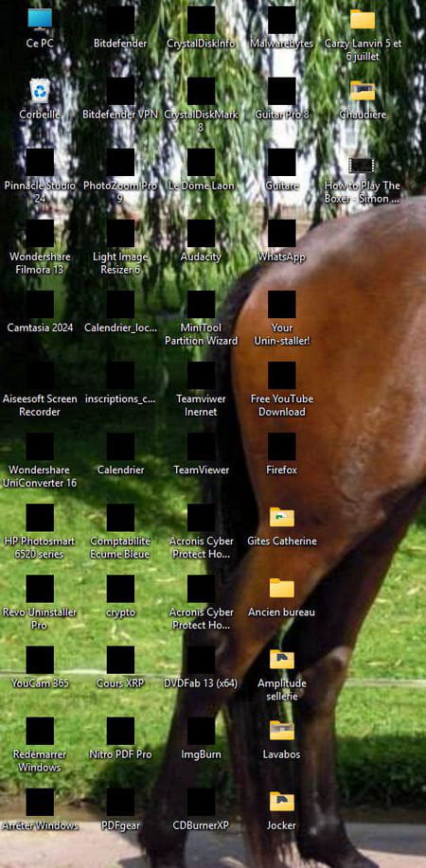Select the Le Dôme Laon shortcut
The width and height of the screenshot is (426, 868).
(x=201, y=162)
